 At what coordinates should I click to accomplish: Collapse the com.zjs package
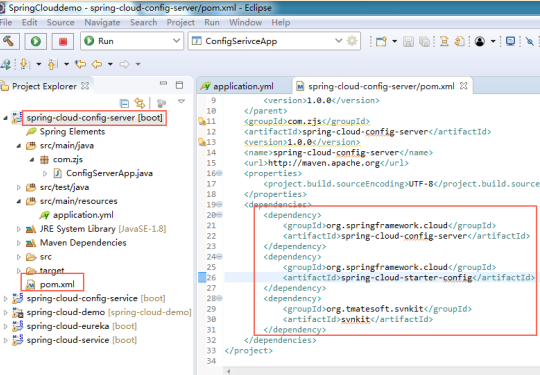coord(32,160)
